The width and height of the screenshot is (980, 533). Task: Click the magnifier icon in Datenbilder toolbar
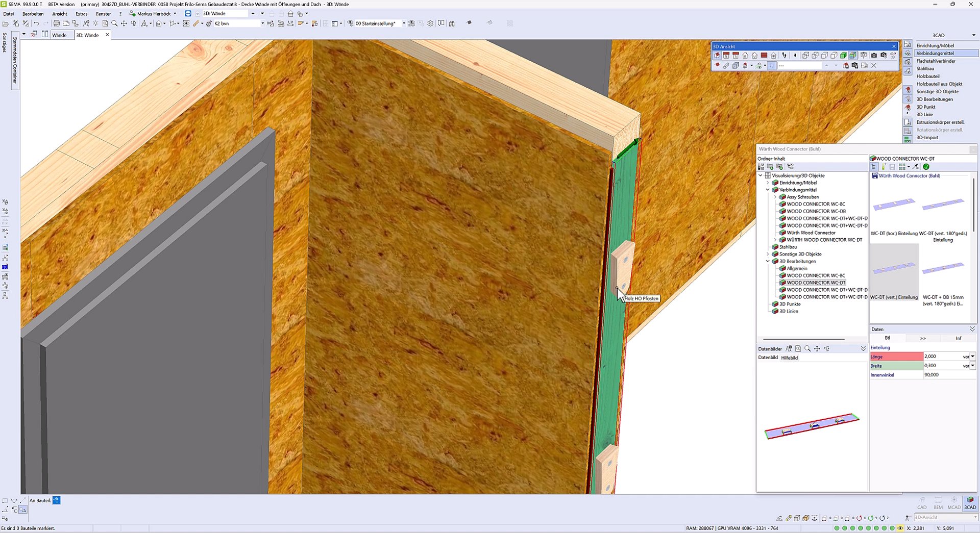(807, 349)
